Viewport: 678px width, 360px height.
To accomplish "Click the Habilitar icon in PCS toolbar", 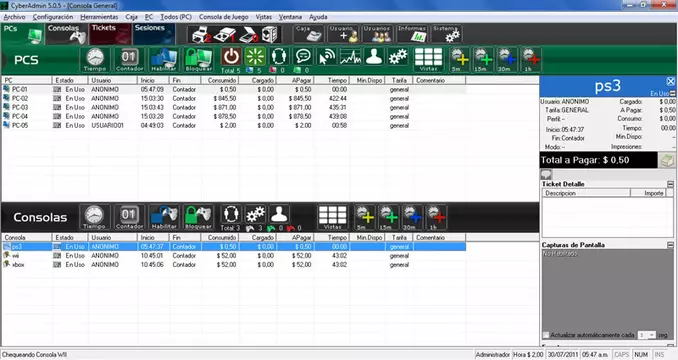I will coord(163,60).
